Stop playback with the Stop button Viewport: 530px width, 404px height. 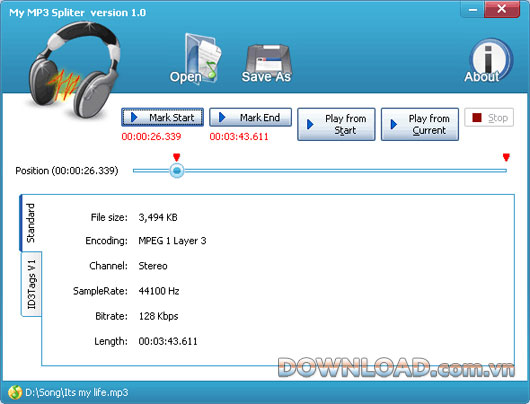[489, 118]
